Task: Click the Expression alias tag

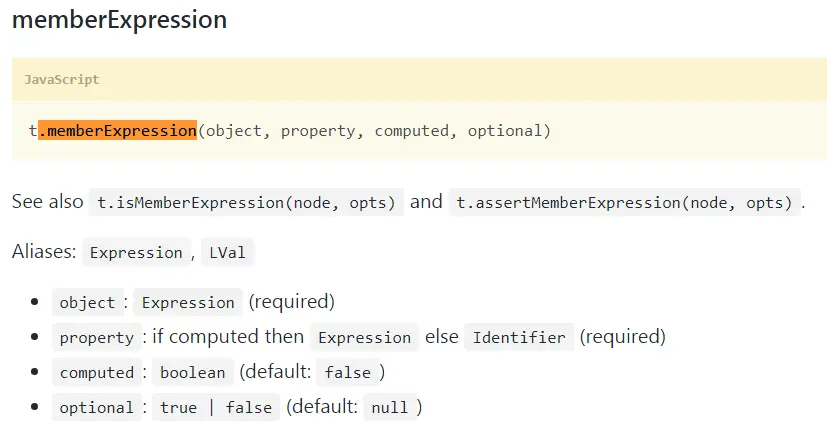Action: point(136,252)
